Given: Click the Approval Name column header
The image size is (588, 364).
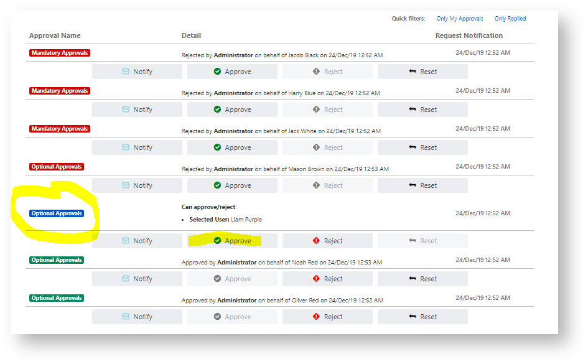Looking at the screenshot, I should [x=55, y=35].
